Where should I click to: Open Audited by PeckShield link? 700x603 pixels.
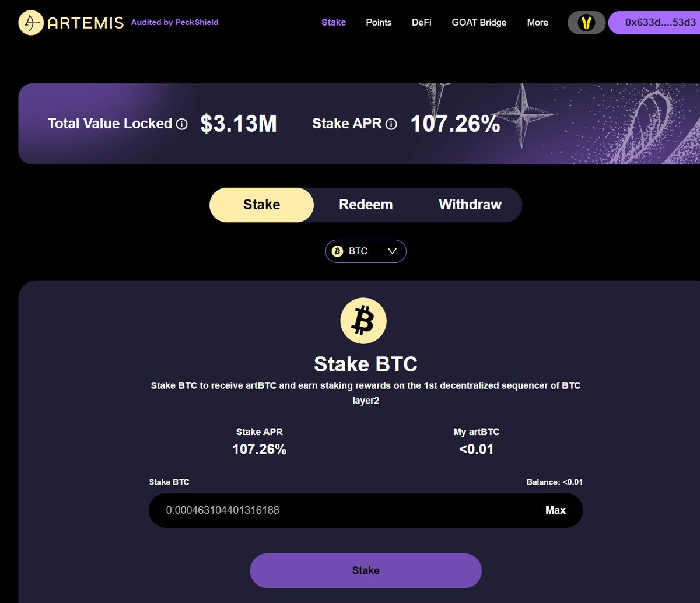pyautogui.click(x=175, y=23)
